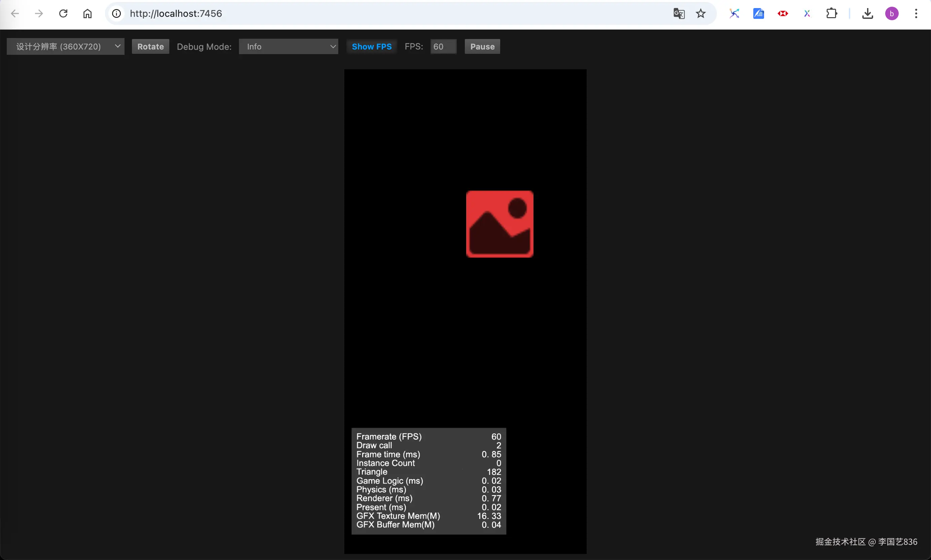Viewport: 931px width, 560px height.
Task: Open the browser downloads panel
Action: (x=867, y=13)
